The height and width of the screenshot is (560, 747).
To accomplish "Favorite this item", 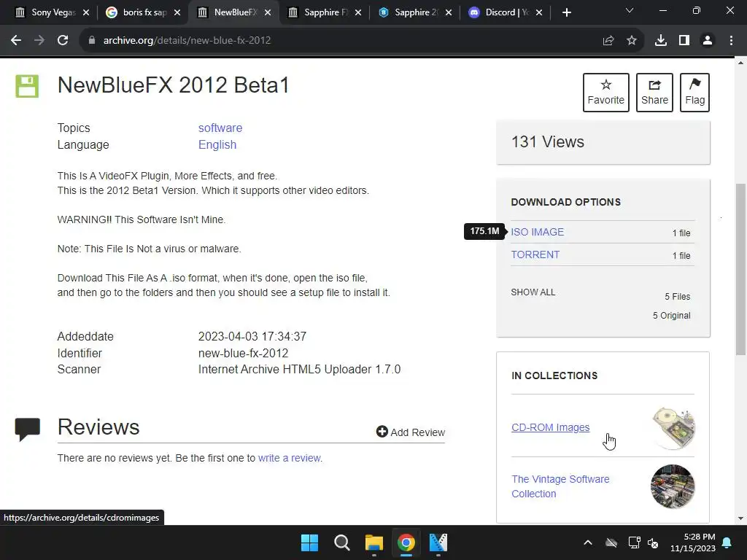I will pyautogui.click(x=606, y=93).
